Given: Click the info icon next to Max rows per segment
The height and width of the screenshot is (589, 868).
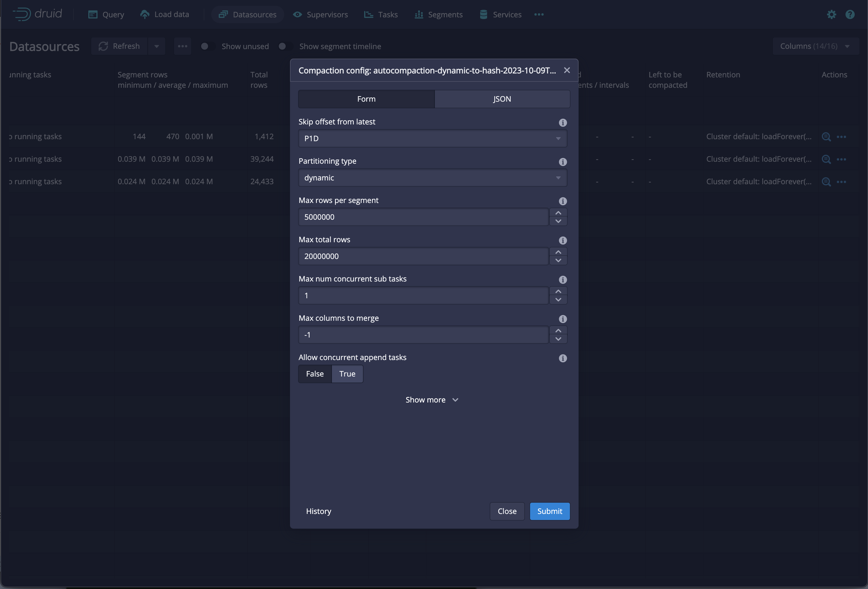Looking at the screenshot, I should click(562, 201).
